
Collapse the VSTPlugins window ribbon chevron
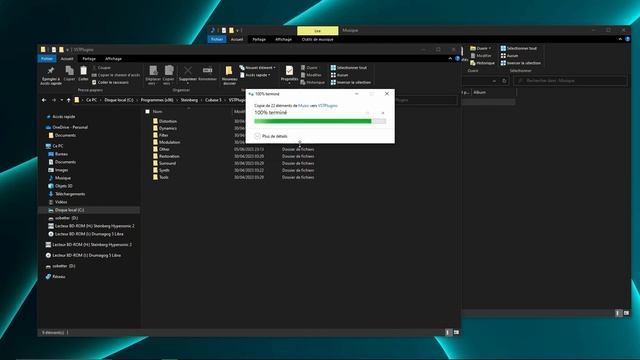(x=450, y=59)
